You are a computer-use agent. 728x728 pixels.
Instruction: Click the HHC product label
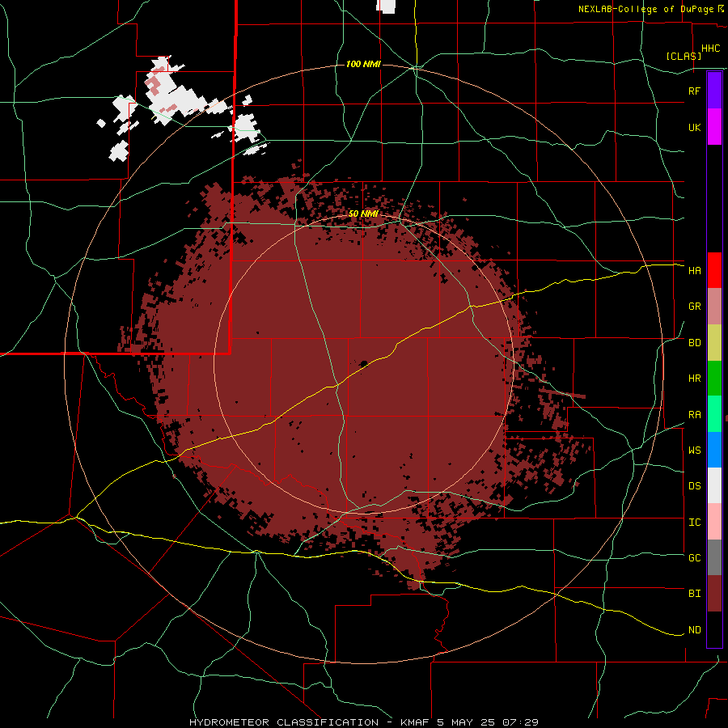tap(710, 49)
